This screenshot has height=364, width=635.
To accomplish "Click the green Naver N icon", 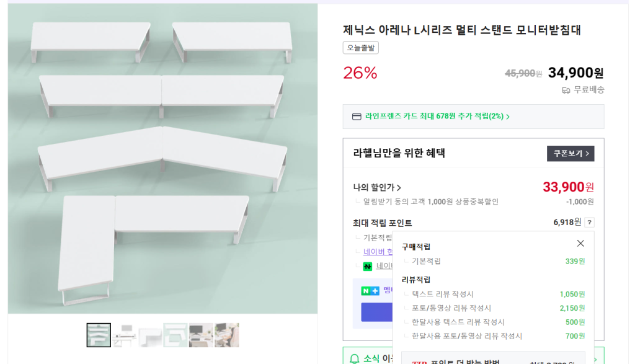I will point(368,266).
